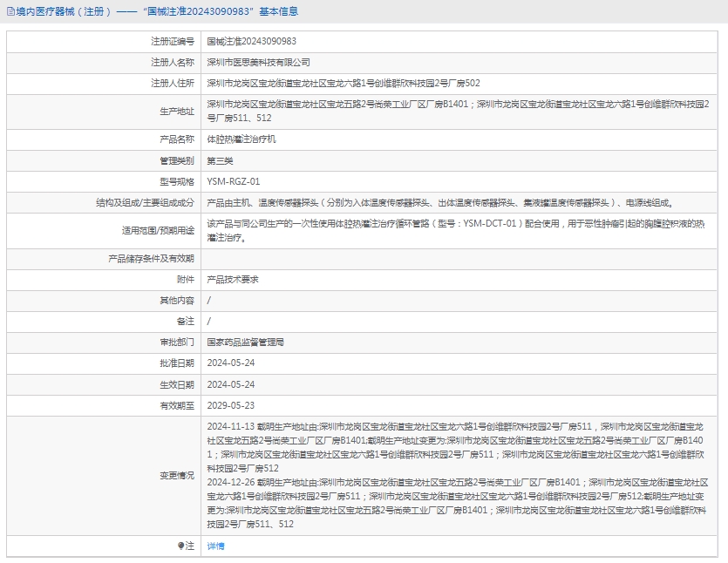Click the 2024-12-26 change record entry
Viewport: 728px width, 563px height.
[453, 503]
